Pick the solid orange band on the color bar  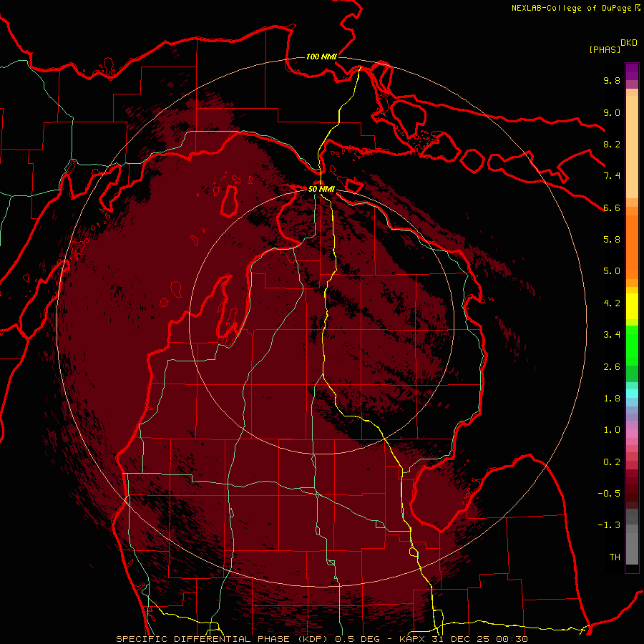pyautogui.click(x=632, y=246)
